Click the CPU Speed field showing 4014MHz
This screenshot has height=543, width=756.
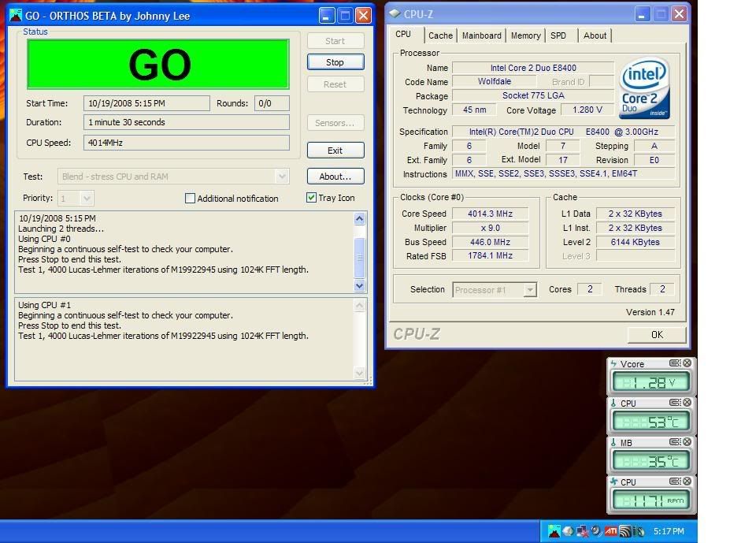187,143
